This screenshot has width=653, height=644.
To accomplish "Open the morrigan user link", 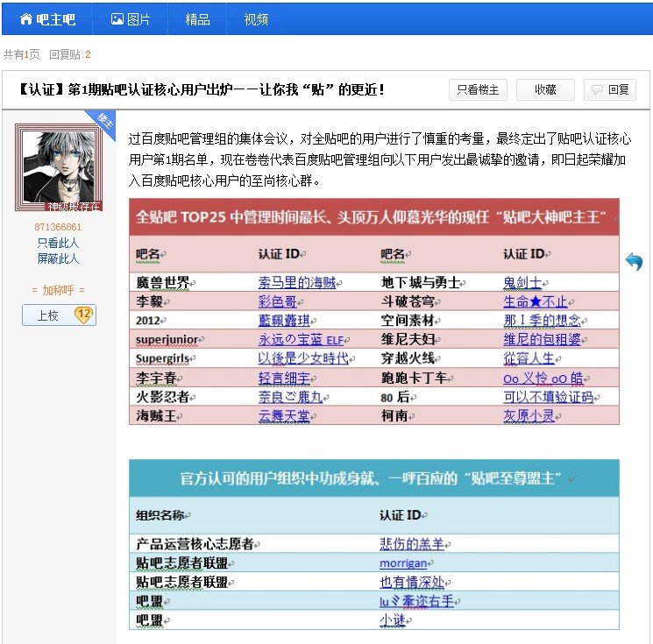I will point(403,563).
